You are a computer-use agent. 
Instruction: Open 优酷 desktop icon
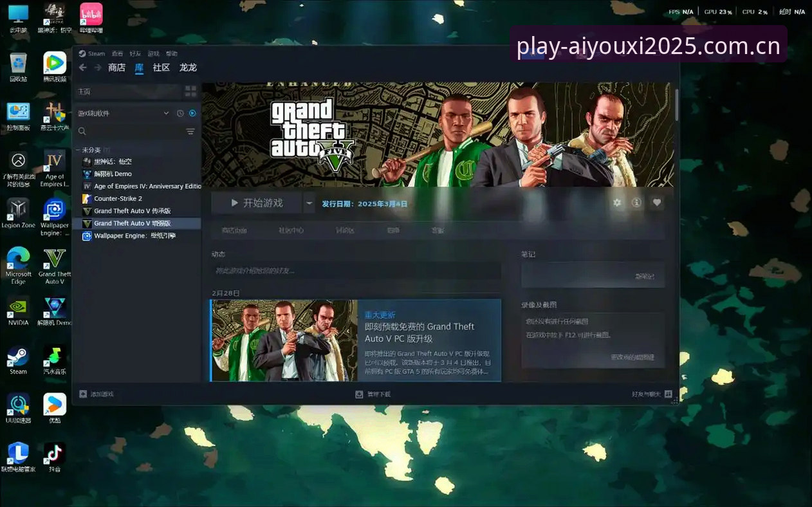(x=55, y=409)
